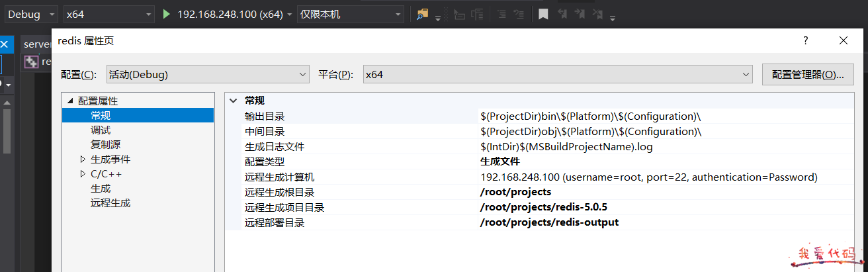Click the indent lines toolbar icon
The height and width of the screenshot is (272, 868).
click(501, 14)
